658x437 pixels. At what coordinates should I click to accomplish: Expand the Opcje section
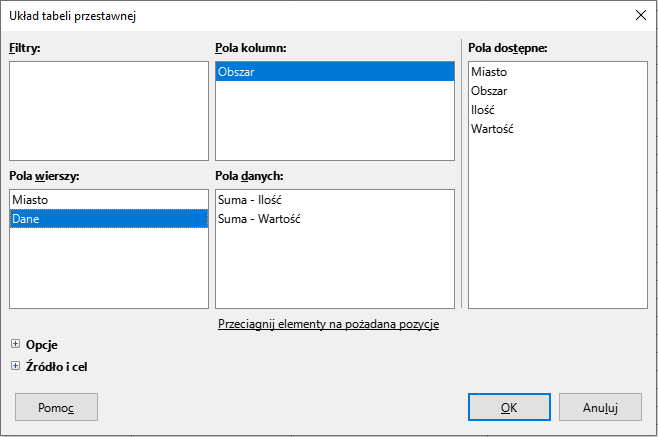point(15,344)
